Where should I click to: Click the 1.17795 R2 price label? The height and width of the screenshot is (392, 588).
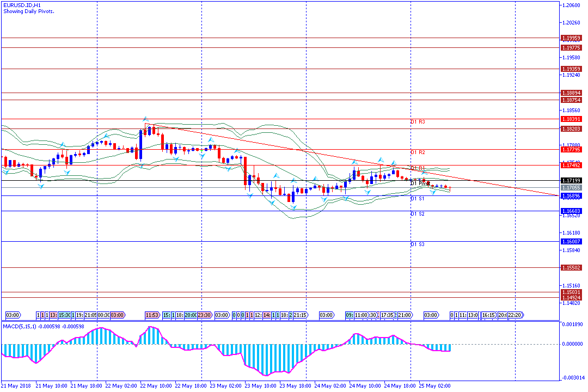tap(571, 149)
